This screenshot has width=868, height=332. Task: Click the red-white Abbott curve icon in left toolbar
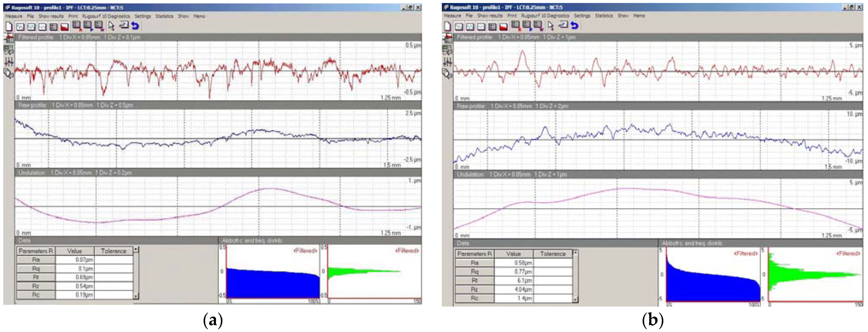click(x=64, y=27)
